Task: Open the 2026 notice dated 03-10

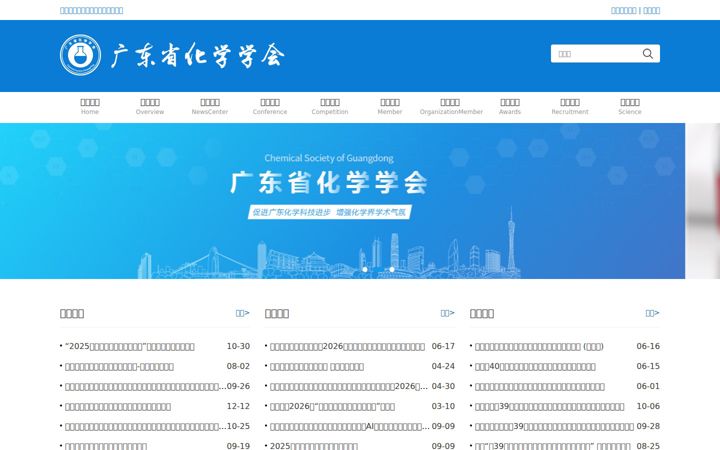Action: coord(332,406)
